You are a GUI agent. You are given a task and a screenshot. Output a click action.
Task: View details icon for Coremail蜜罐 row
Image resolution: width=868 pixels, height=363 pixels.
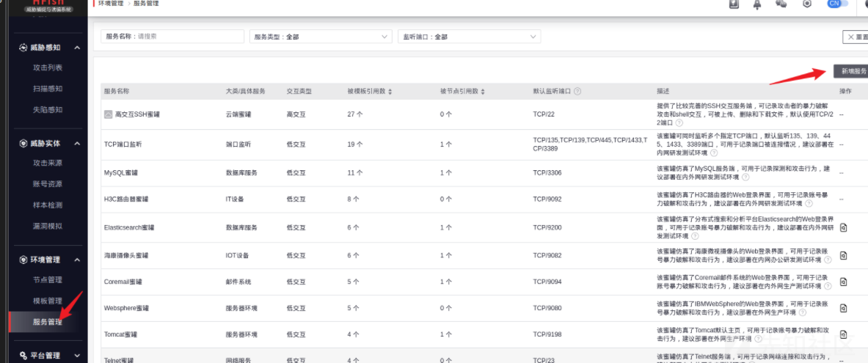click(x=844, y=282)
